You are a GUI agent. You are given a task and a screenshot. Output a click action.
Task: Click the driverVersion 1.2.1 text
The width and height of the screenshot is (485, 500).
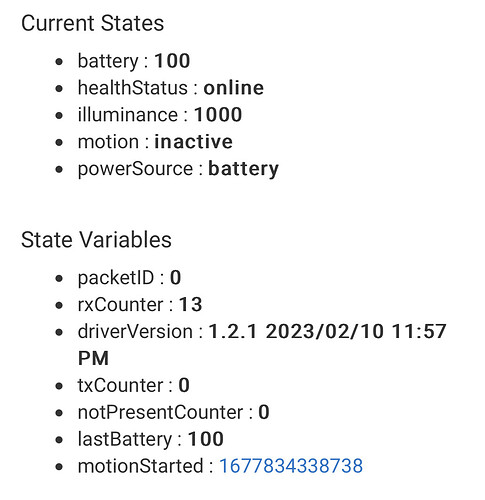(233, 331)
